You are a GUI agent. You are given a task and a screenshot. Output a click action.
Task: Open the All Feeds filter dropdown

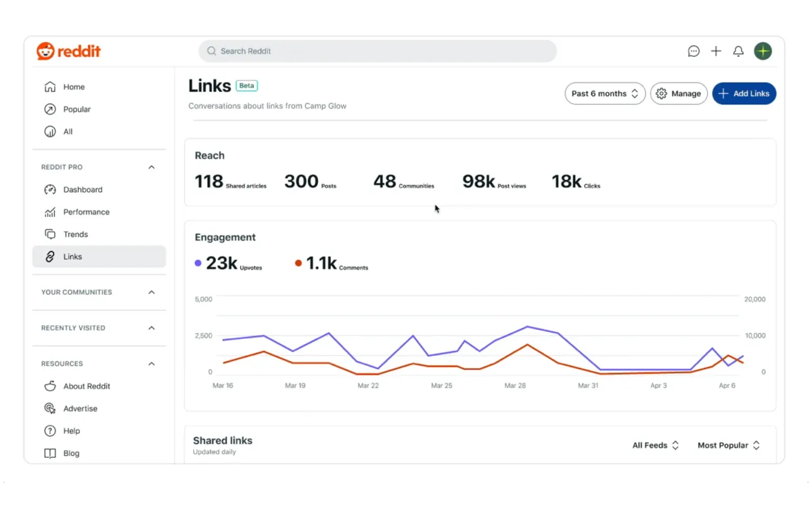pyautogui.click(x=654, y=445)
